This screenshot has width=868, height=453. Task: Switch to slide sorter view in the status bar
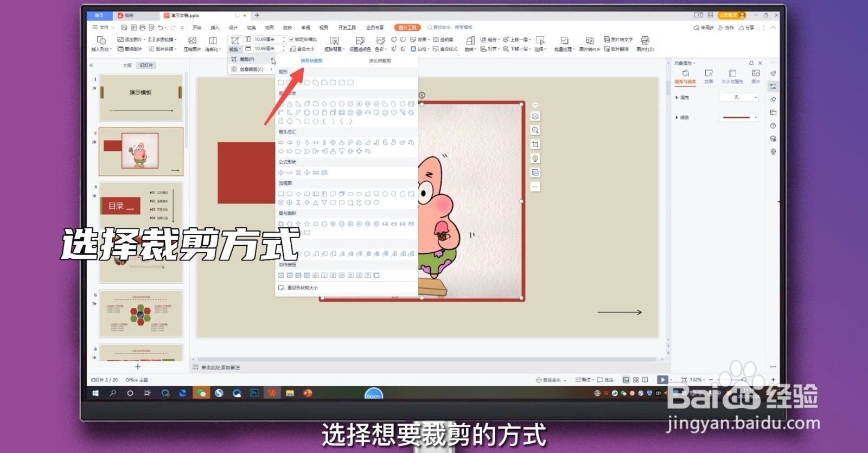click(x=636, y=380)
